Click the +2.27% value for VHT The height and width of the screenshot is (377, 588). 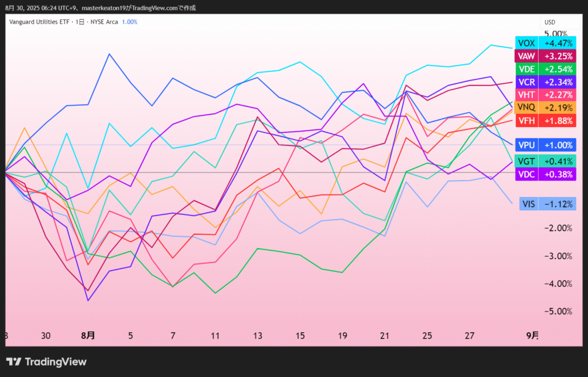[558, 95]
